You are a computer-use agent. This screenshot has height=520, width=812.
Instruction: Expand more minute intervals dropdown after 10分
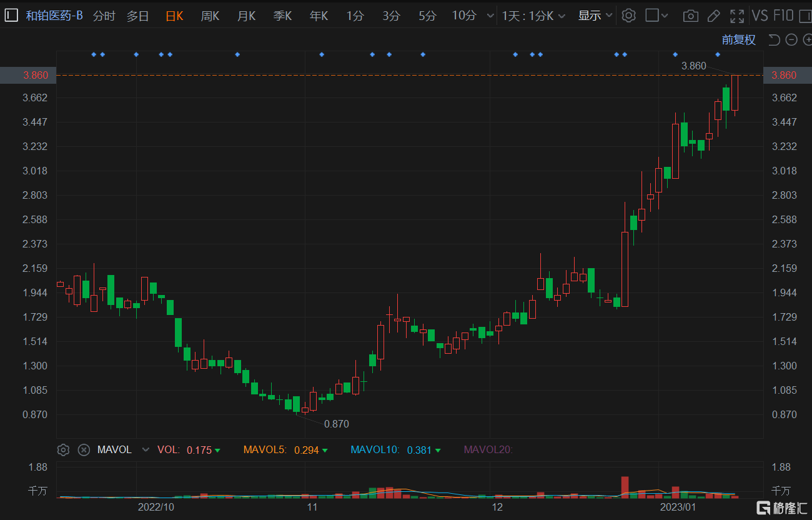[x=490, y=16]
